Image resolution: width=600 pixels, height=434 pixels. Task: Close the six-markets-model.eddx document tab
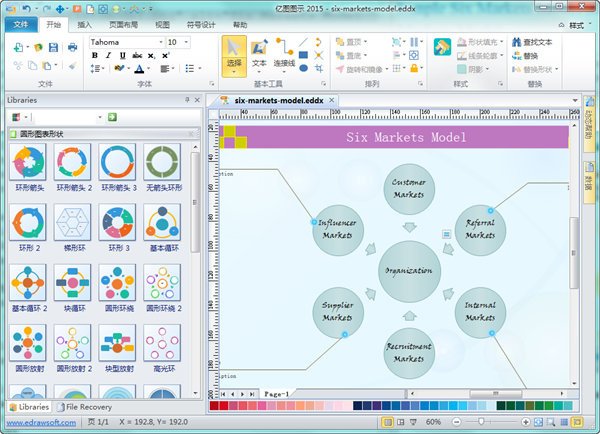[331, 101]
